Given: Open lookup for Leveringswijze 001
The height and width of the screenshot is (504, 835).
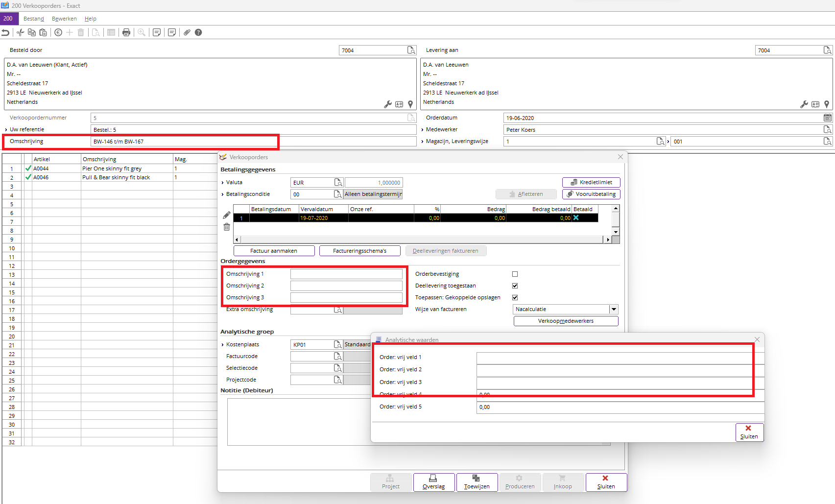Looking at the screenshot, I should click(827, 142).
